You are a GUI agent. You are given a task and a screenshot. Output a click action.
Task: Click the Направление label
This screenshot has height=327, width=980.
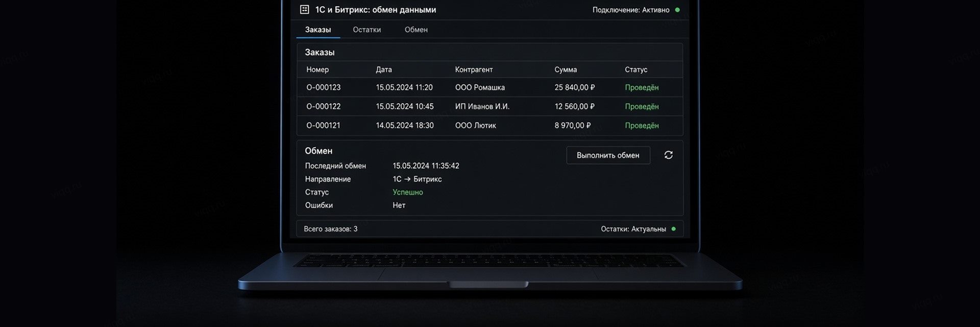coord(328,179)
